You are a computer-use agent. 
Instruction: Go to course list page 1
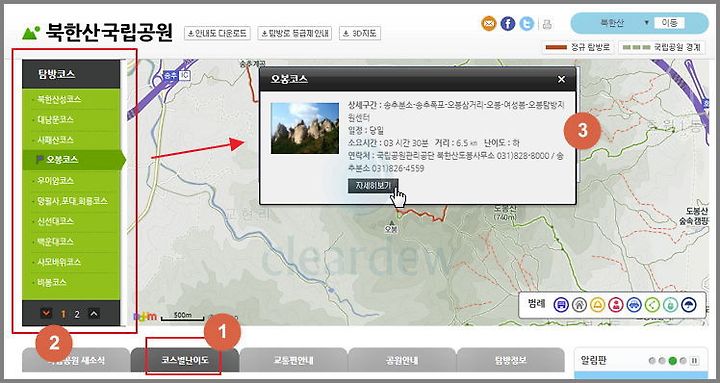pos(63,314)
